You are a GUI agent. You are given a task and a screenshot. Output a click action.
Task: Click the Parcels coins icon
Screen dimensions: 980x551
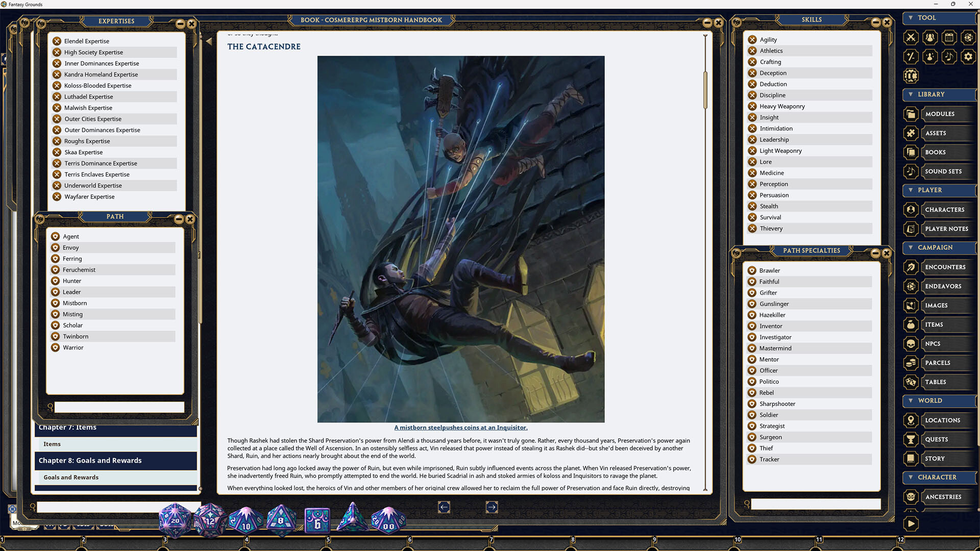[x=911, y=363]
